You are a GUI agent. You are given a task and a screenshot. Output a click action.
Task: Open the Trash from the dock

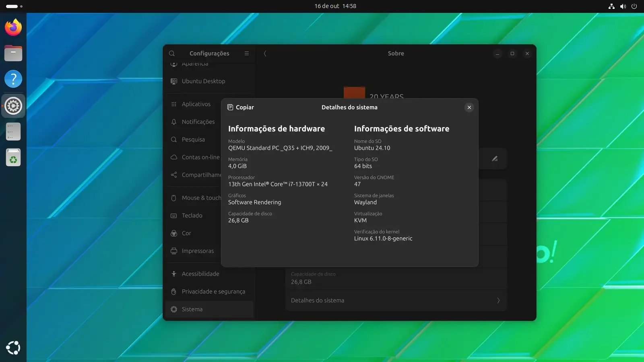point(13,157)
